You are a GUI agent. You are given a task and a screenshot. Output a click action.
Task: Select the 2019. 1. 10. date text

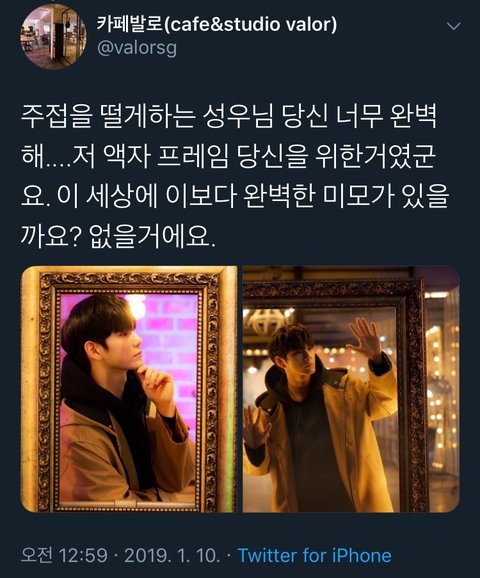pos(172,555)
